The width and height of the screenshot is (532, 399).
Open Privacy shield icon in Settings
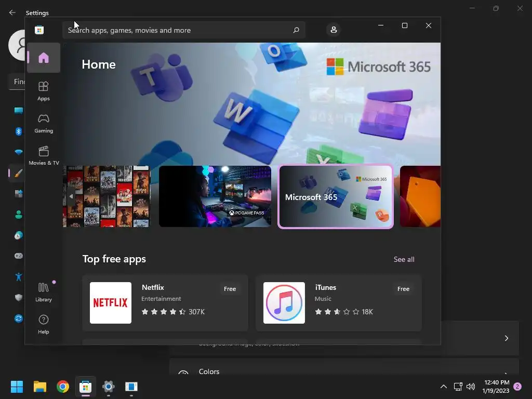click(x=19, y=298)
